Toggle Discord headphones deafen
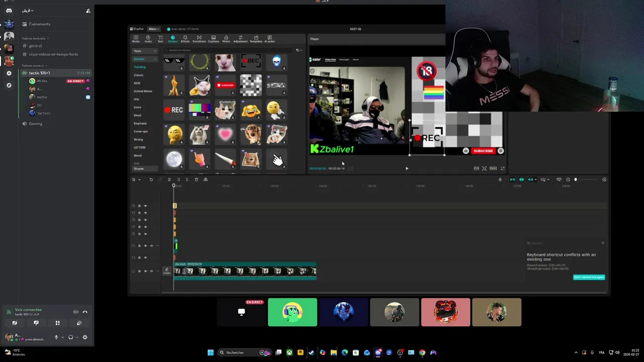 pyautogui.click(x=70, y=337)
